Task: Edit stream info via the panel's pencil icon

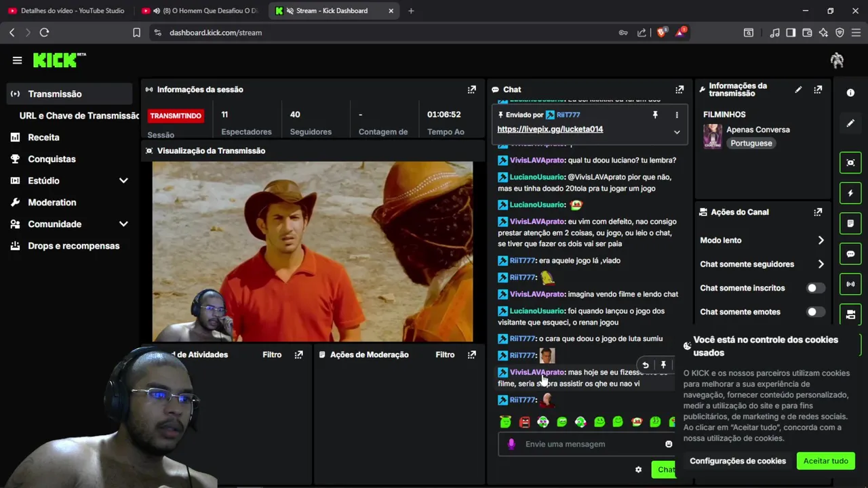Action: click(x=798, y=89)
